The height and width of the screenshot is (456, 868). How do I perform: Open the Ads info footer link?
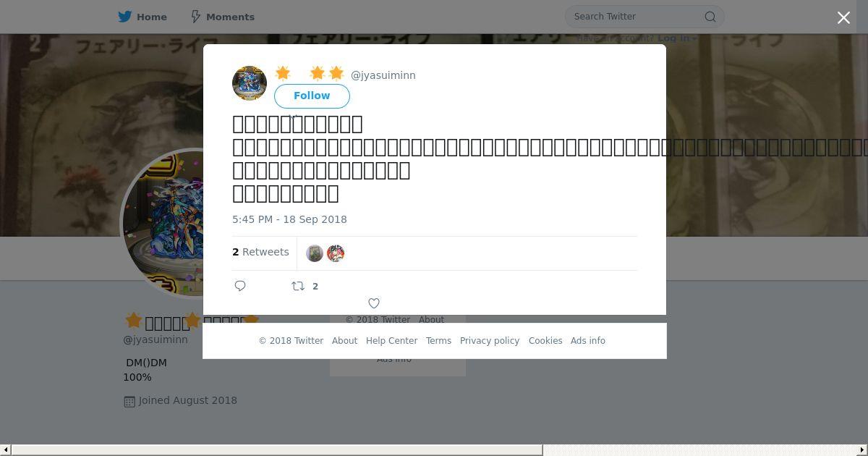tap(588, 341)
